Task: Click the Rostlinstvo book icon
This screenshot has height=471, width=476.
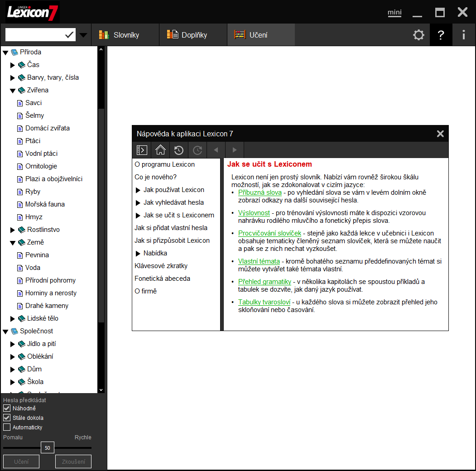Action: (22, 230)
